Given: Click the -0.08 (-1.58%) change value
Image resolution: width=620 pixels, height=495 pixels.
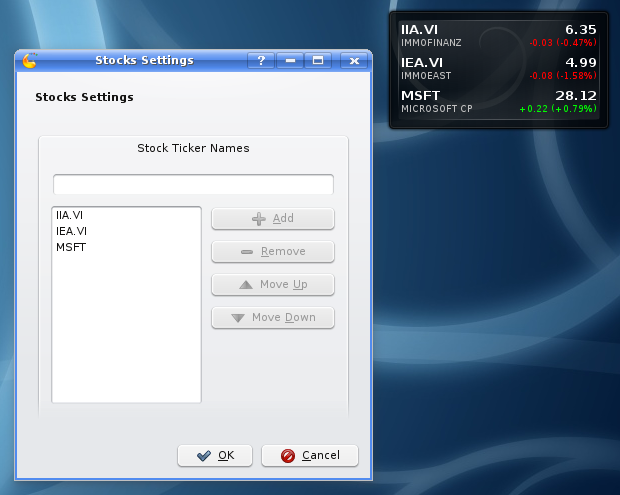Looking at the screenshot, I should click(563, 76).
